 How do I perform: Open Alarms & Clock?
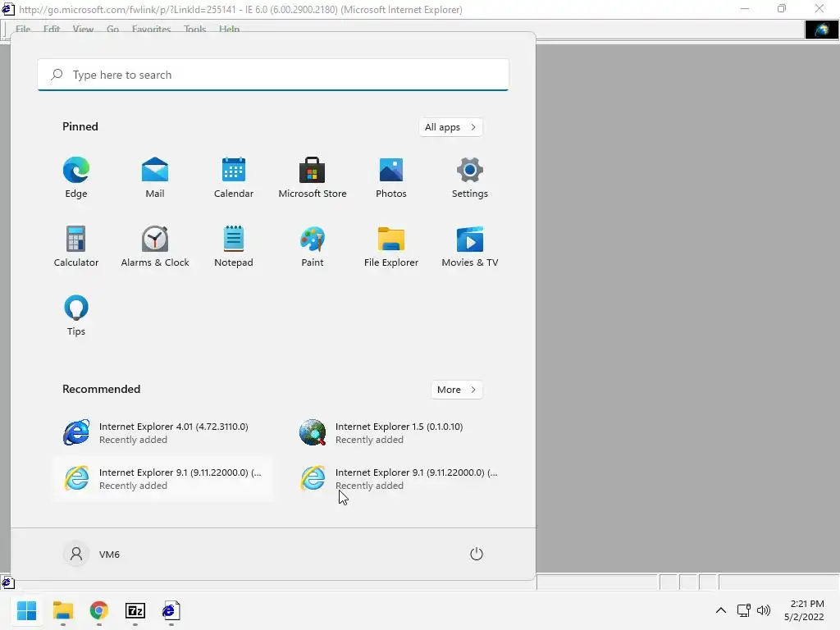pyautogui.click(x=155, y=246)
